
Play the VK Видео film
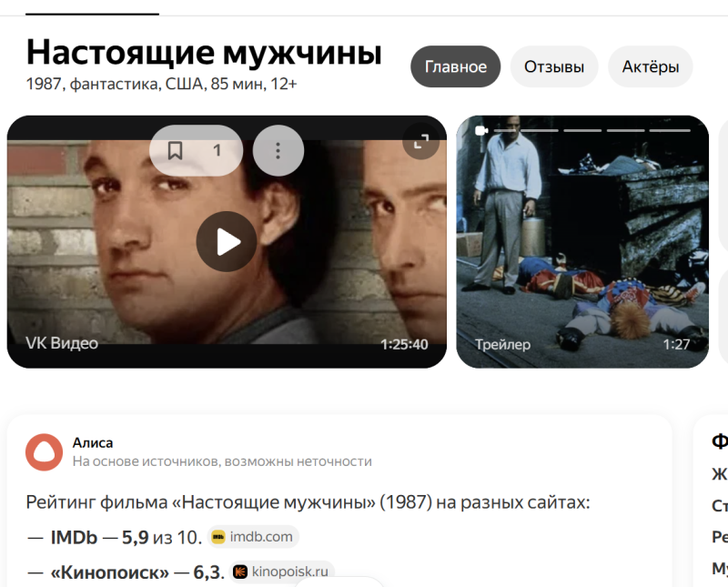[x=227, y=241]
